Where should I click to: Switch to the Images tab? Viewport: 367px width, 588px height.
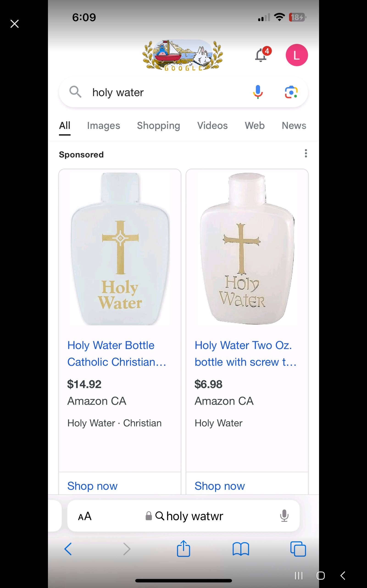coord(103,126)
